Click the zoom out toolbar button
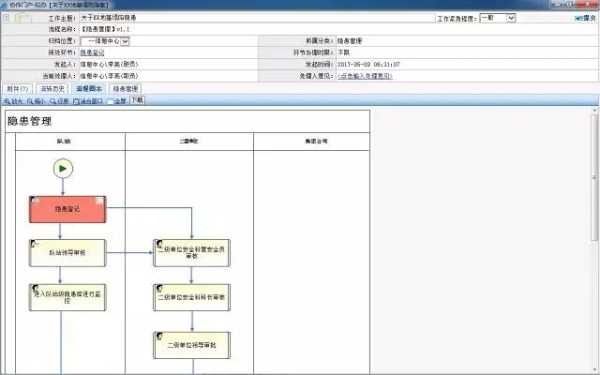This screenshot has width=600, height=375. point(36,101)
